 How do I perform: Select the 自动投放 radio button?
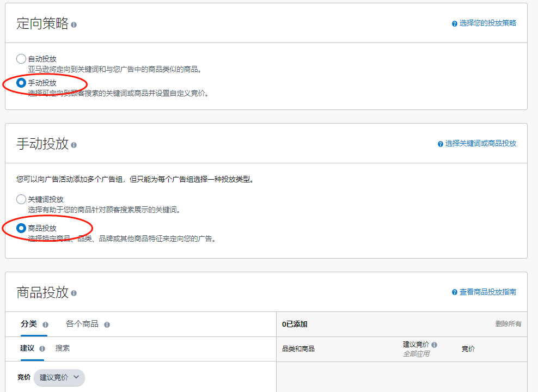21,58
